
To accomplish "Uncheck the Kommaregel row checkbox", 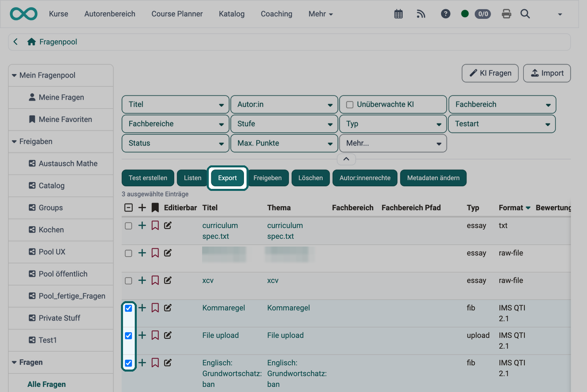I will pos(129,308).
